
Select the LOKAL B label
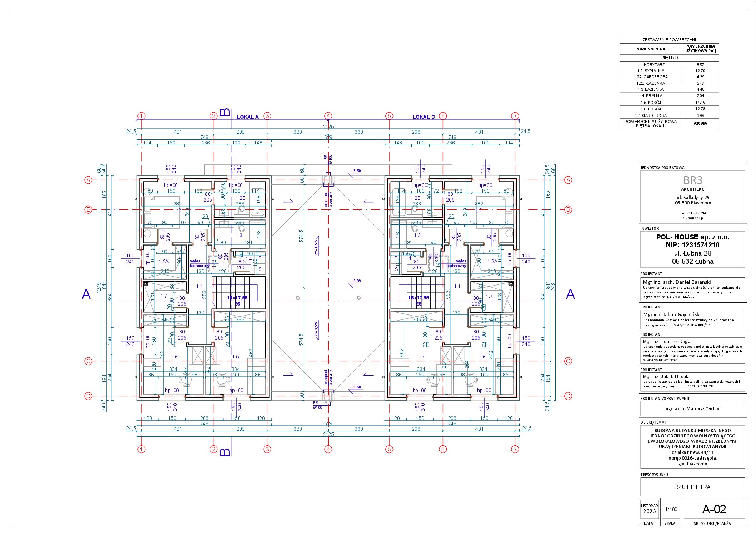pyautogui.click(x=424, y=117)
